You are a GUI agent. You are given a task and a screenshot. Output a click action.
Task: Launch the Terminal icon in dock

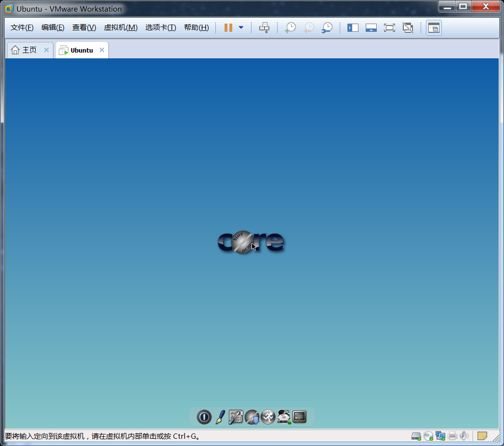(300, 417)
